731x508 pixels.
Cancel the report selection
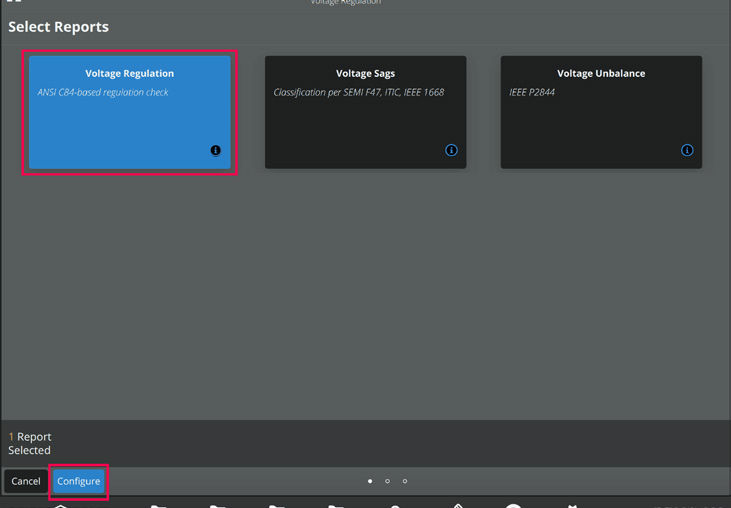[x=26, y=481]
